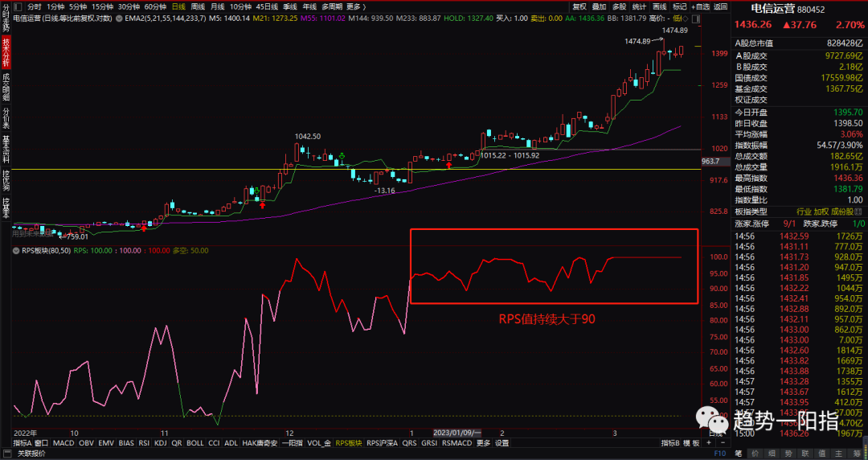Click the 统计 statistics button

point(640,6)
